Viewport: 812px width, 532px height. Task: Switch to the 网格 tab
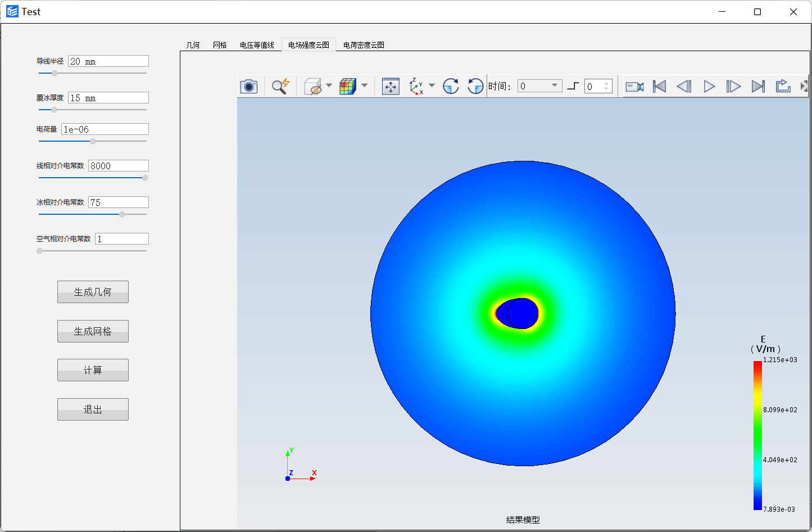220,45
